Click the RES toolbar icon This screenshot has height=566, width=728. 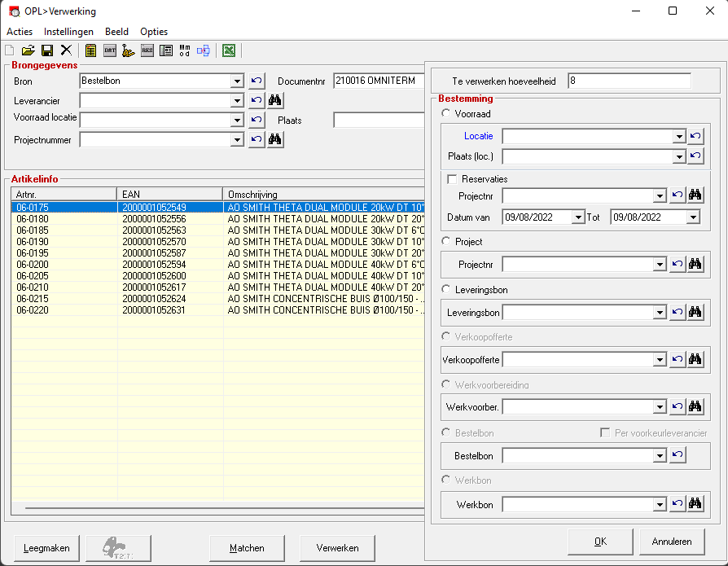(147, 50)
